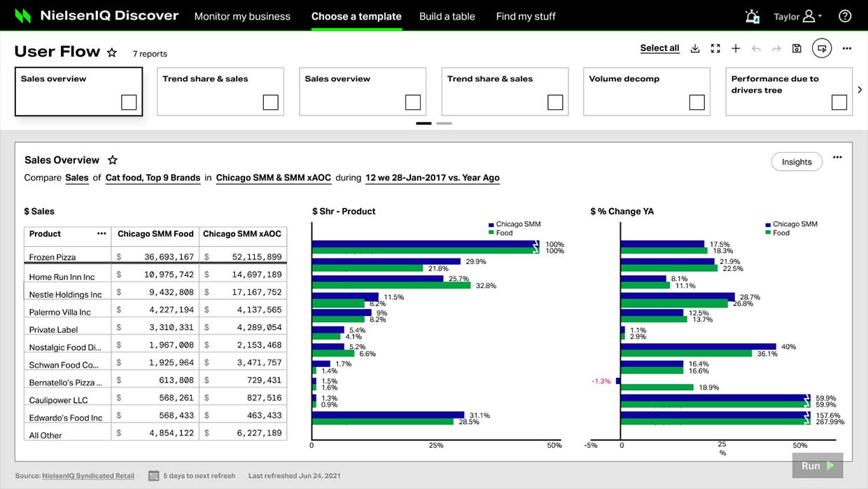
Task: Select Private Label row label
Action: coord(53,329)
